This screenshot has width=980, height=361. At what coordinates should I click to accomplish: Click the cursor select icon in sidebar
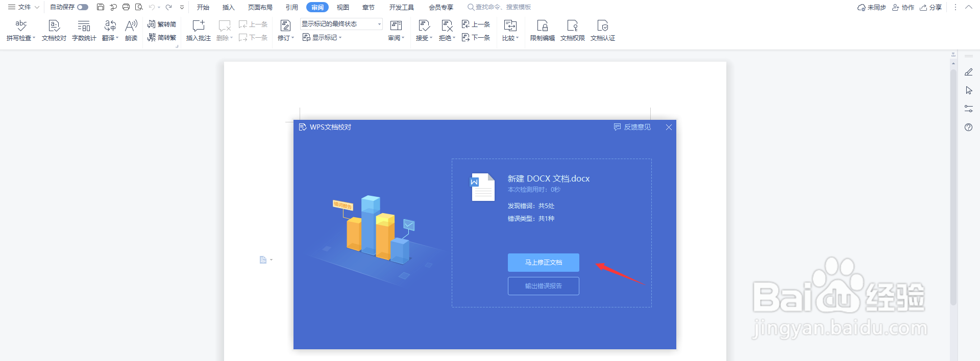(x=969, y=91)
